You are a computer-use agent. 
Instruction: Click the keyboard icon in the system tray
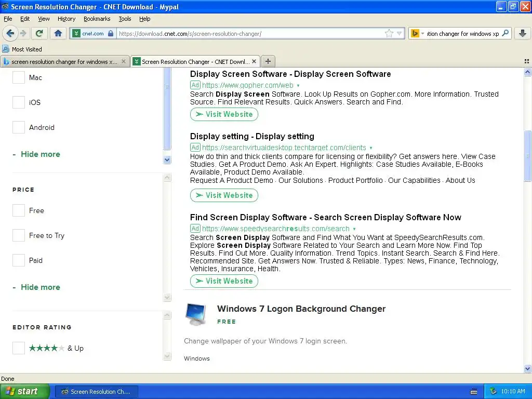pos(474,392)
